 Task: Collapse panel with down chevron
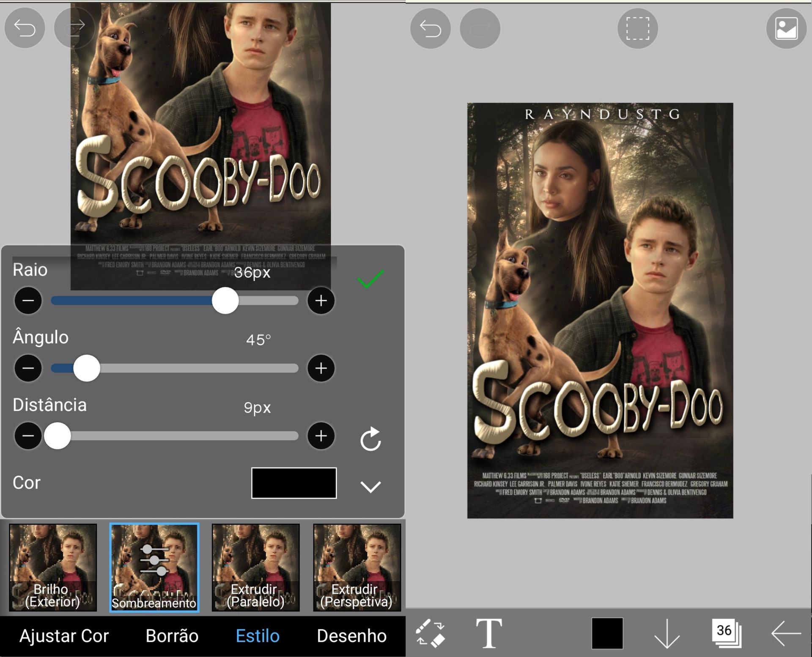(370, 487)
